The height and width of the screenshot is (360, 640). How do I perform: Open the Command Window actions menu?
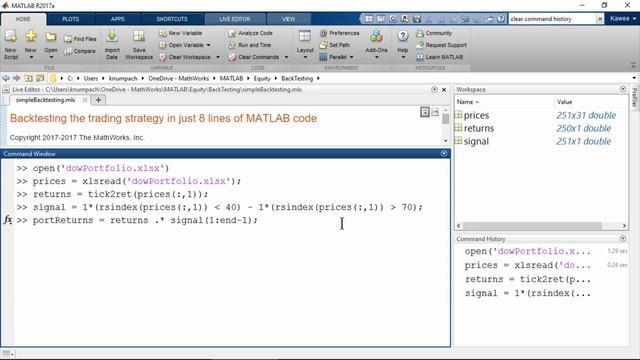tap(444, 153)
